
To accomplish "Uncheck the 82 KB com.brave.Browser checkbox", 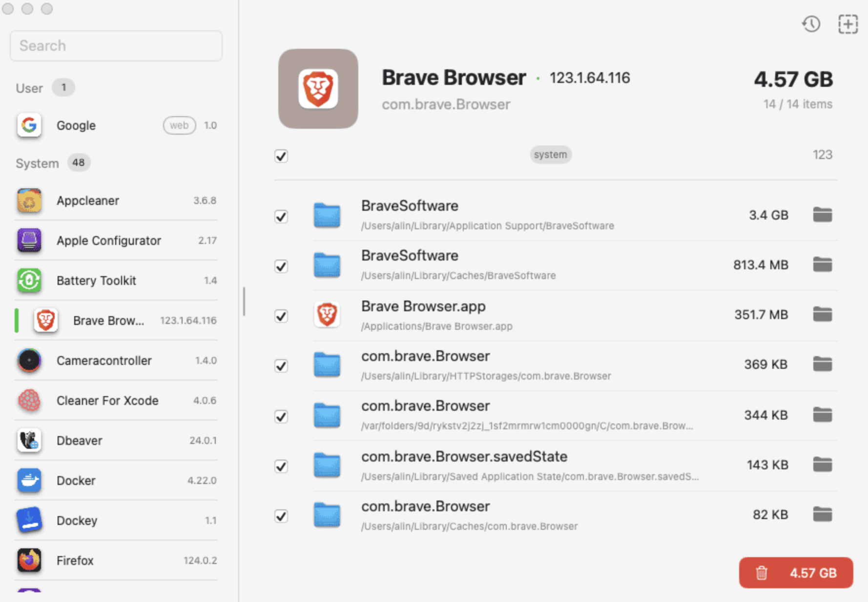I will [281, 516].
